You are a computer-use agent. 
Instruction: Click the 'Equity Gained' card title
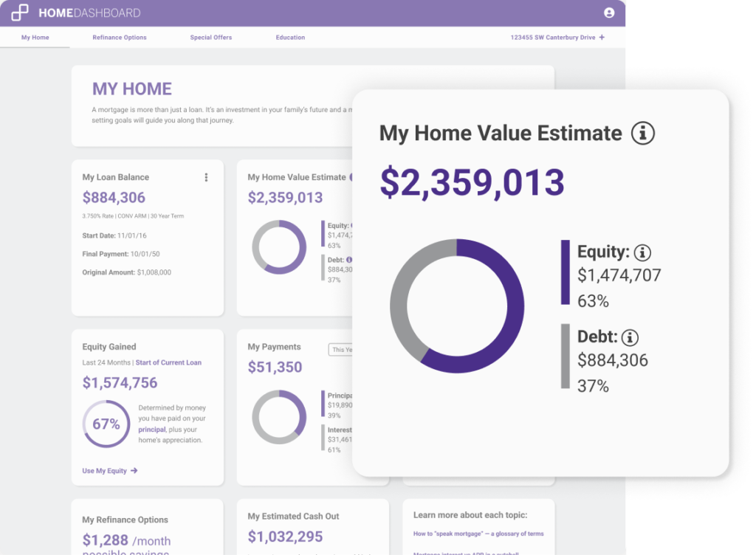(x=109, y=347)
